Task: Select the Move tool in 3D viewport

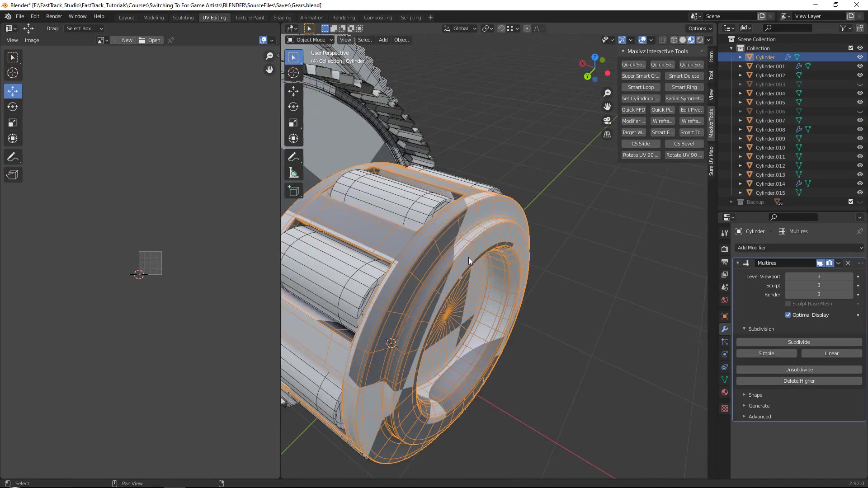Action: [x=293, y=91]
